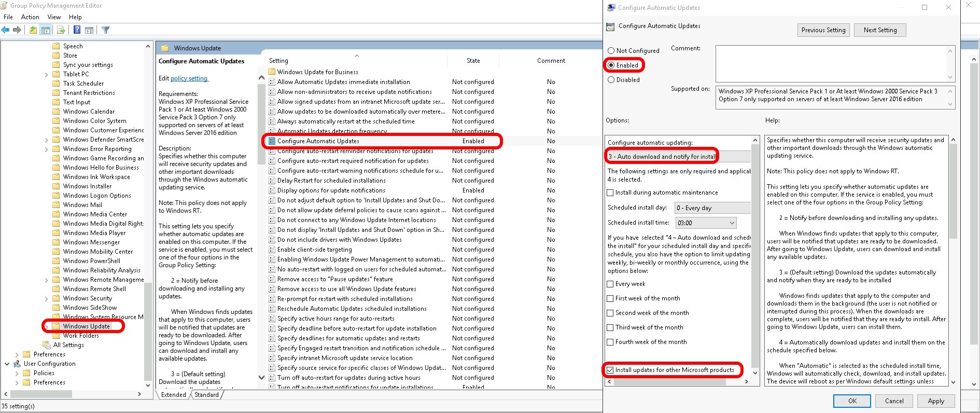The image size is (980, 413).
Task: Click the blue Back arrow in toolbar
Action: (x=6, y=30)
